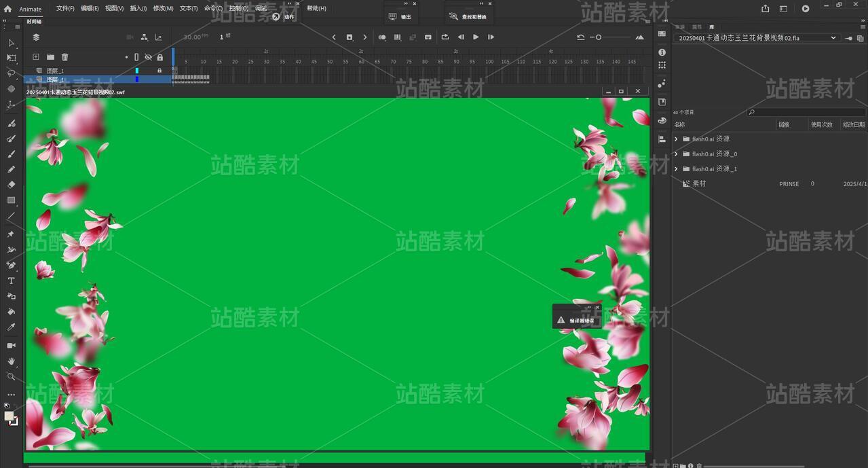Create a new layer folder

pyautogui.click(x=50, y=57)
